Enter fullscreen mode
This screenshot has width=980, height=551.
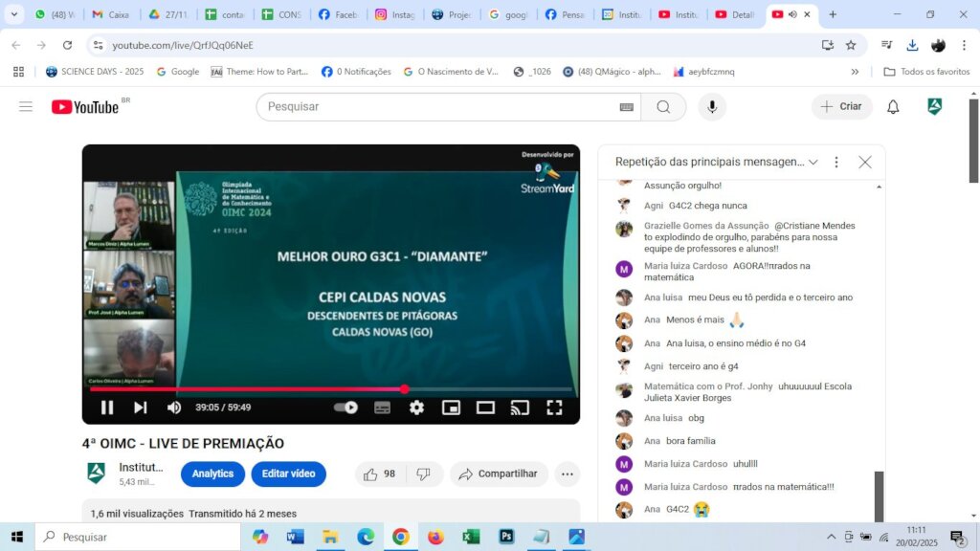pos(554,408)
